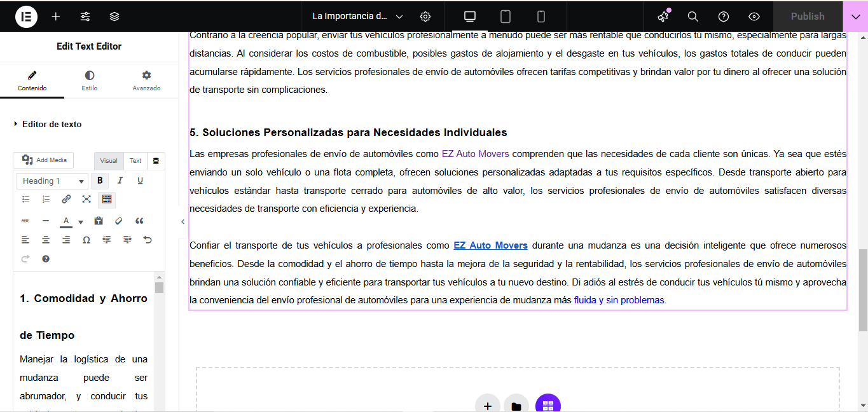The height and width of the screenshot is (412, 868).
Task: Apply the text color button
Action: pos(66,221)
